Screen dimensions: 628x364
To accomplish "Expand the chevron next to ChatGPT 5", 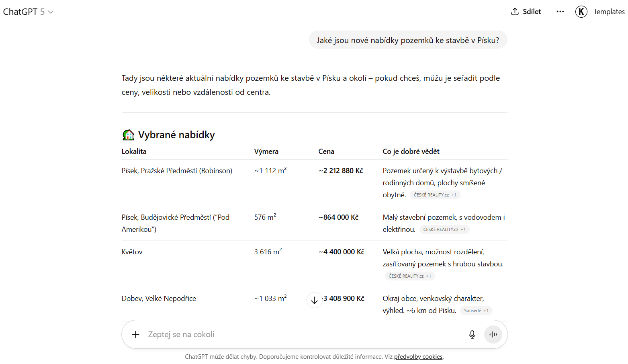I will (51, 12).
